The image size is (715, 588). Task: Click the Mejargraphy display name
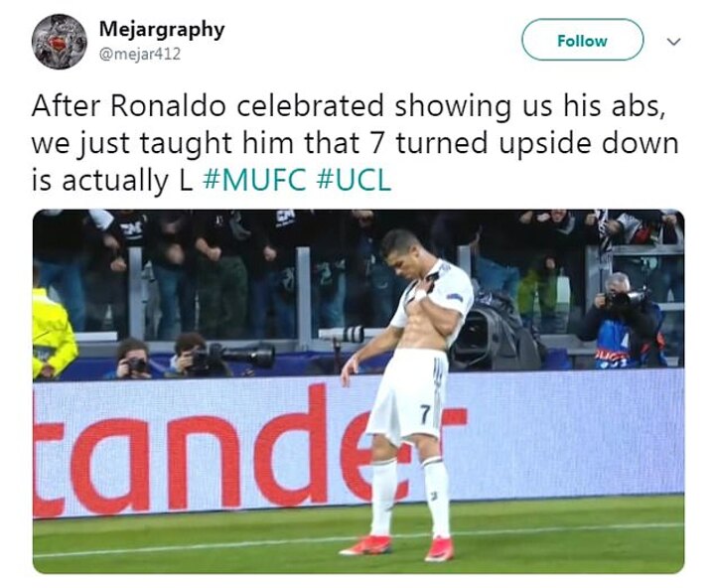(161, 30)
